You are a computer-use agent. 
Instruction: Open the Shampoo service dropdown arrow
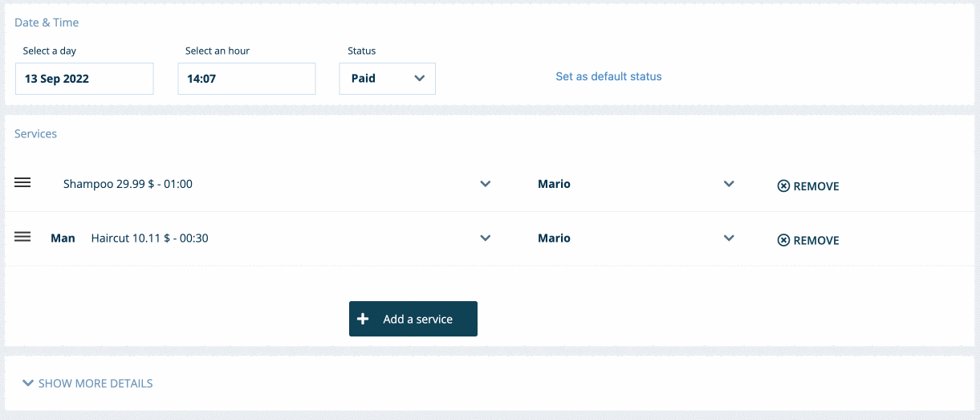485,184
